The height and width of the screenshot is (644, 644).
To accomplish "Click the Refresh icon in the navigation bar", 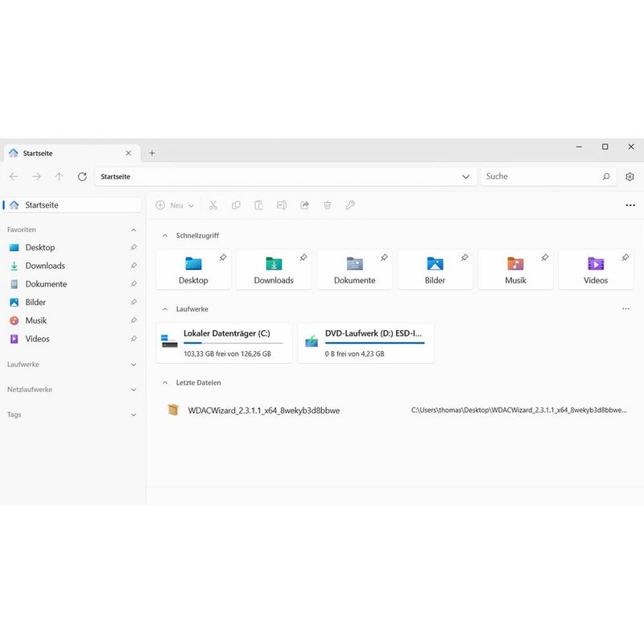I will (x=81, y=176).
